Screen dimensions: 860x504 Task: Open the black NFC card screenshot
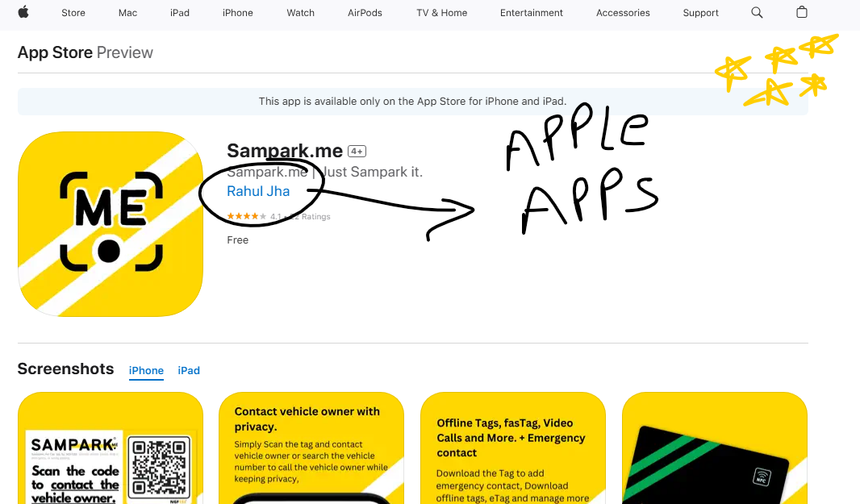tap(715, 448)
